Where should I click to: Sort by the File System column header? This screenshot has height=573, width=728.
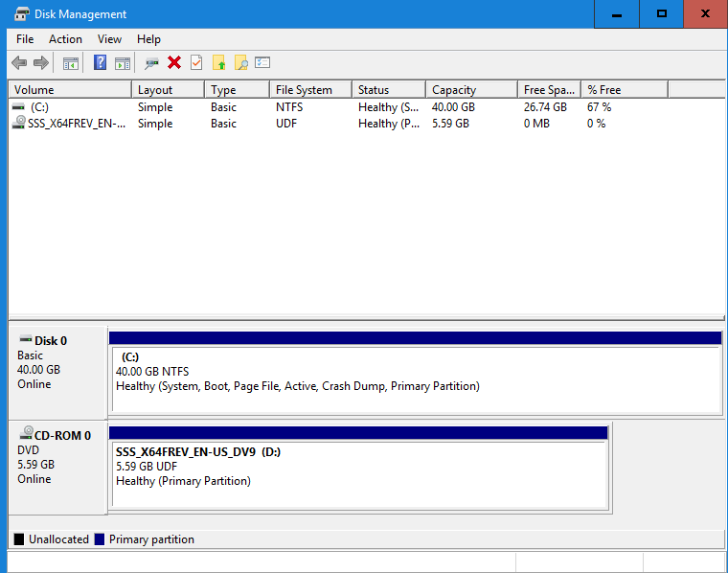click(x=310, y=90)
